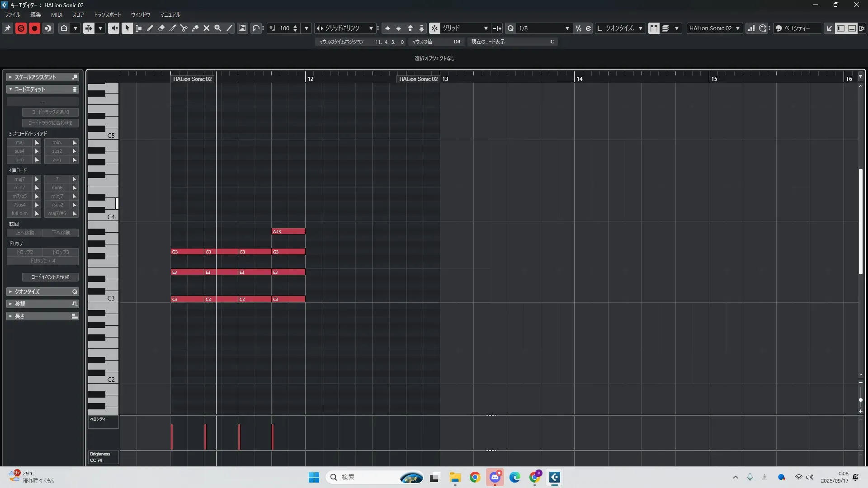The height and width of the screenshot is (488, 868).
Task: Select the Split scissors tool
Action: pyautogui.click(x=184, y=28)
